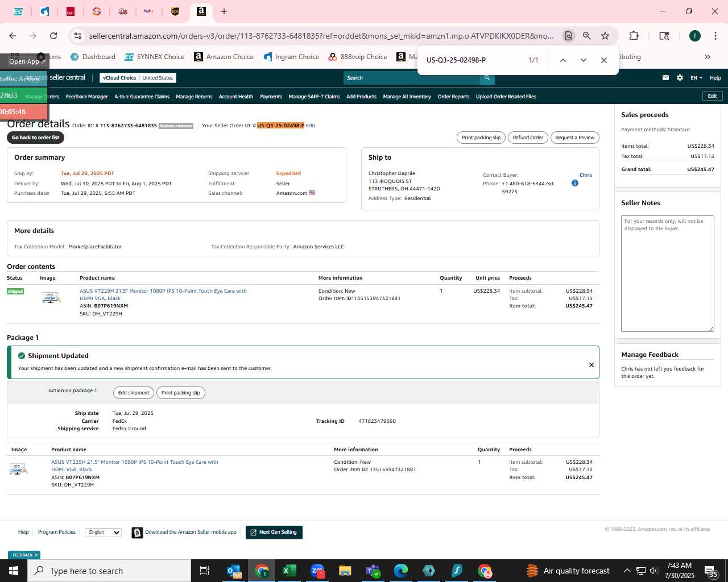Open Program Policies footer link
The width and height of the screenshot is (728, 582).
(x=57, y=532)
